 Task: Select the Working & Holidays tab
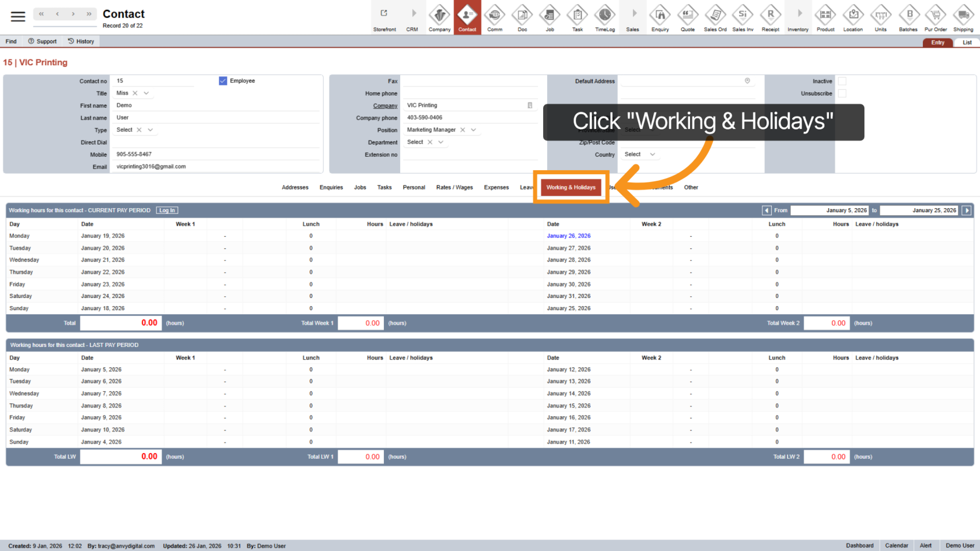[570, 187]
